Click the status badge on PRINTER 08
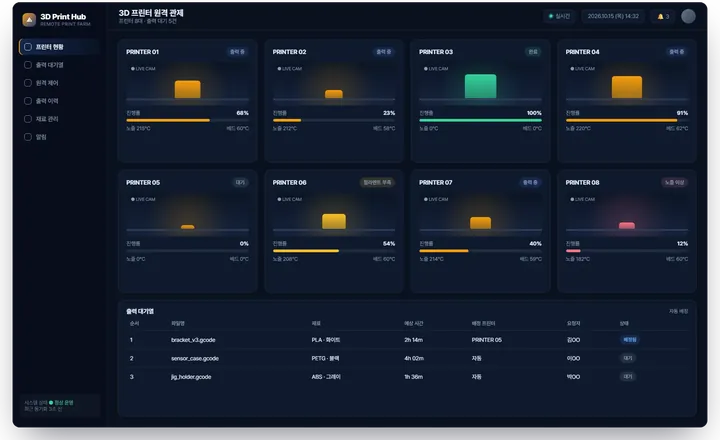Image resolution: width=720 pixels, height=440 pixels. pos(675,182)
